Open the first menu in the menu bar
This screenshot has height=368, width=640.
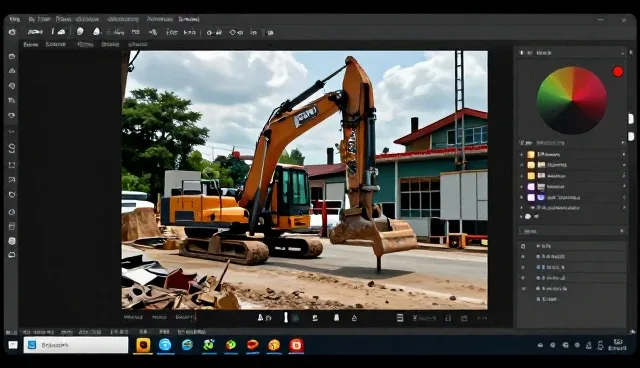[x=14, y=19]
